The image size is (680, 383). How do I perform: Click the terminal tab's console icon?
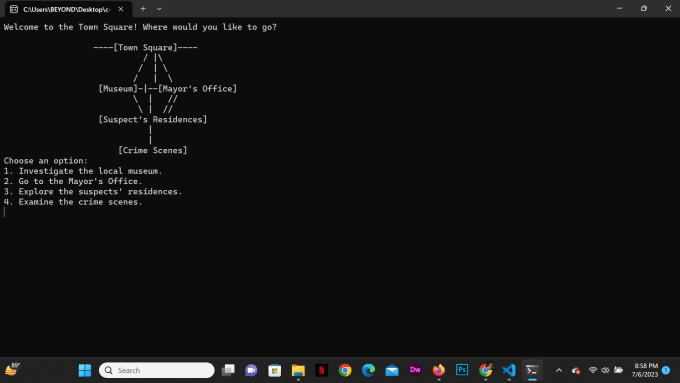pos(14,9)
